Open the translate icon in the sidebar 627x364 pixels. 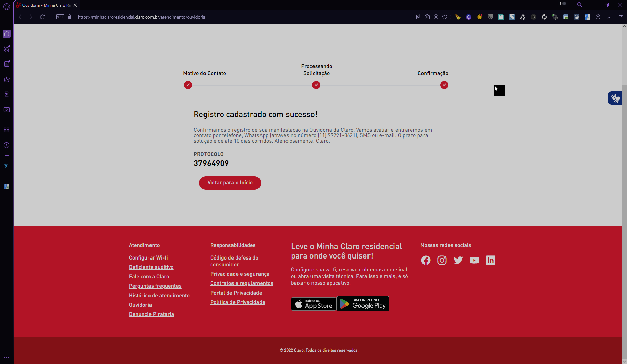tap(7, 186)
